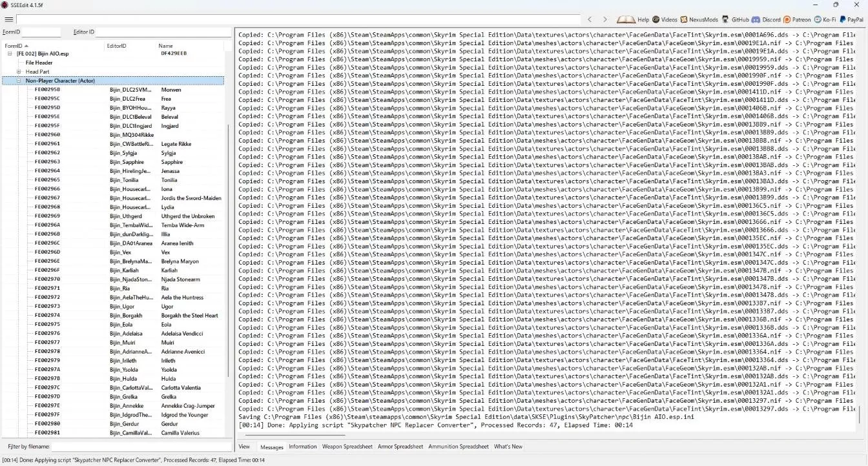The height and width of the screenshot is (466, 868).
Task: Open the PayPal donation link
Action: [x=851, y=19]
